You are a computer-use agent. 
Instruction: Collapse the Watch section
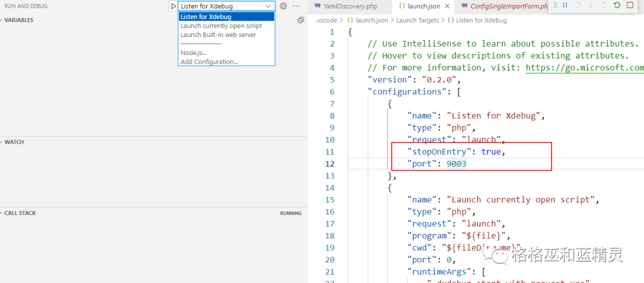coord(14,142)
